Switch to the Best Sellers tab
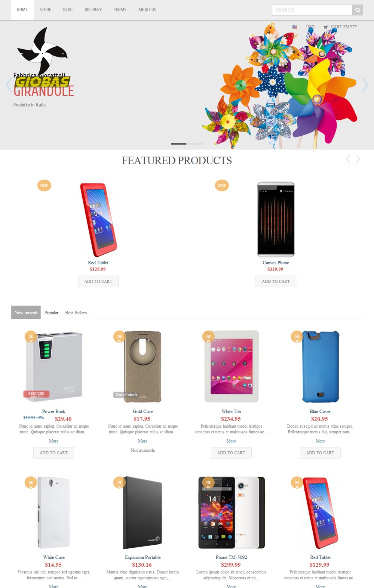The width and height of the screenshot is (374, 588). tap(76, 313)
